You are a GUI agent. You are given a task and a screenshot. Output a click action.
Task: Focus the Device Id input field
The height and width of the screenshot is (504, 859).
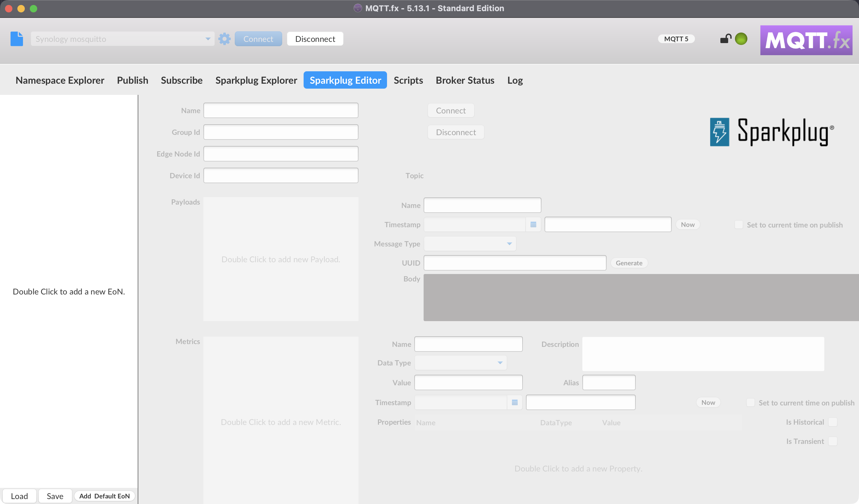(x=281, y=175)
